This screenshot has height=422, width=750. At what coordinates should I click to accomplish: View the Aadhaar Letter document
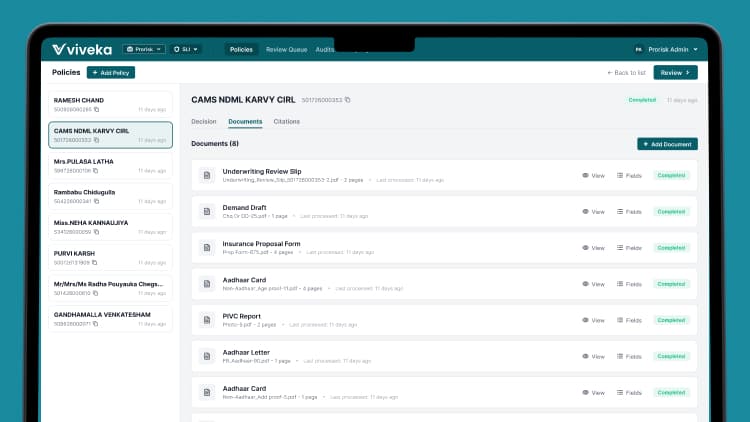click(593, 356)
